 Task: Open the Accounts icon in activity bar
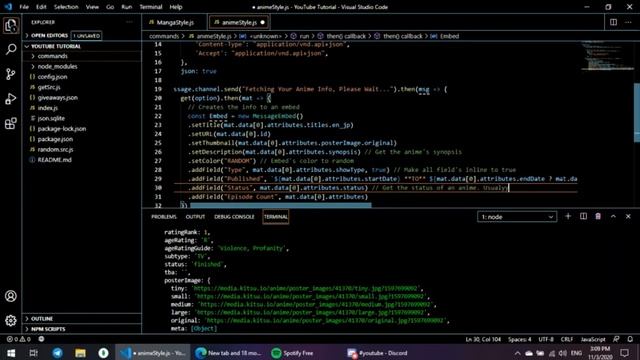pos(11,296)
